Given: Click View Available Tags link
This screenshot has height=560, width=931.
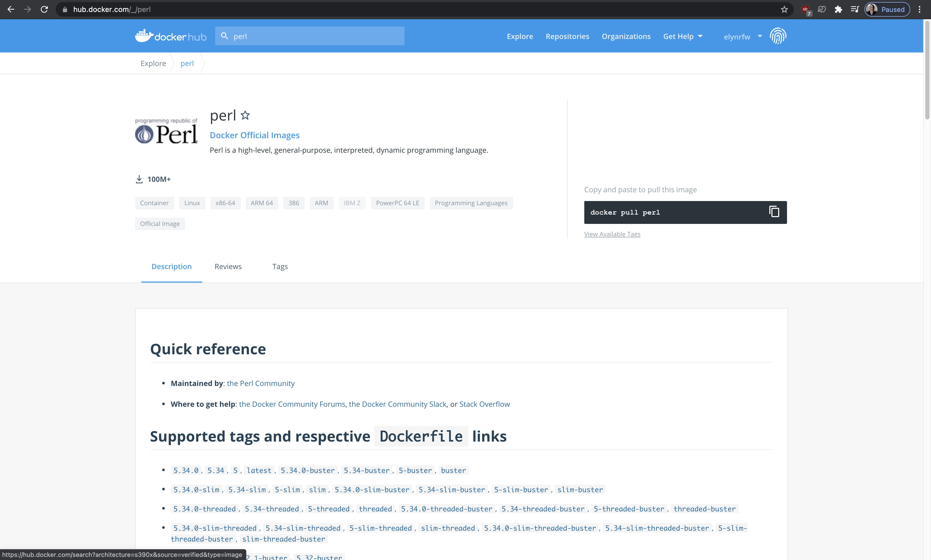Looking at the screenshot, I should pos(612,234).
